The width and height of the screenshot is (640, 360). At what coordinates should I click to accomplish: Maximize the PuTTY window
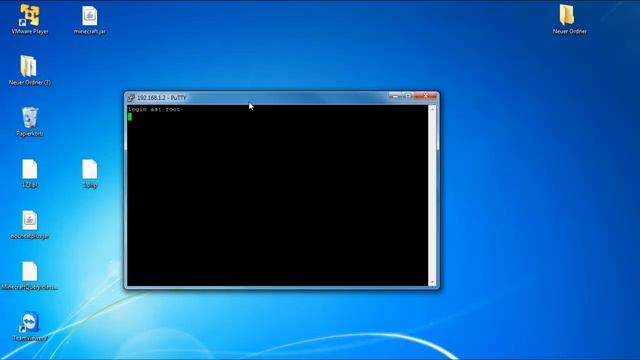407,96
